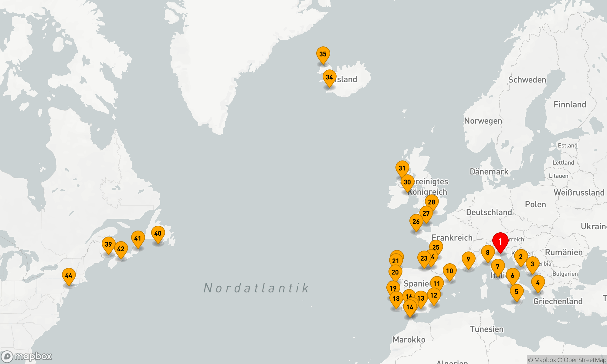Viewport: 607px width, 364px height.
Task: Open the Mapbox logo link
Action: (26, 356)
